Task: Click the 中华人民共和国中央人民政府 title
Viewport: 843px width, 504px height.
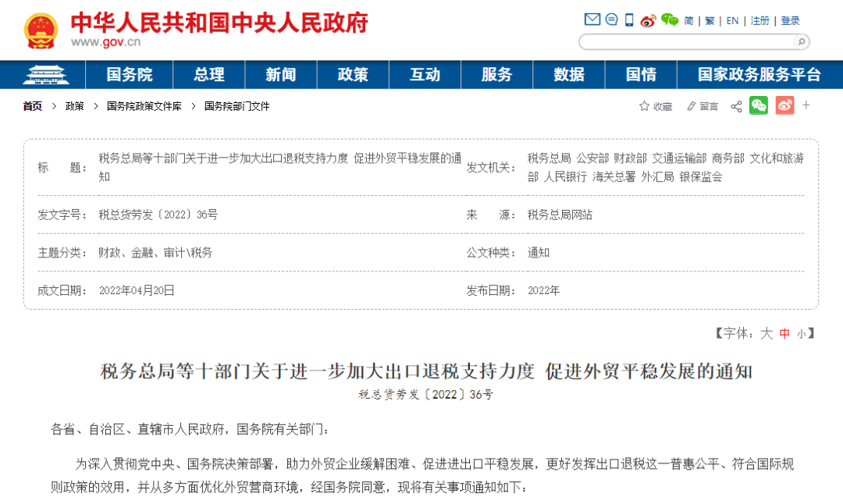Action: click(x=219, y=23)
